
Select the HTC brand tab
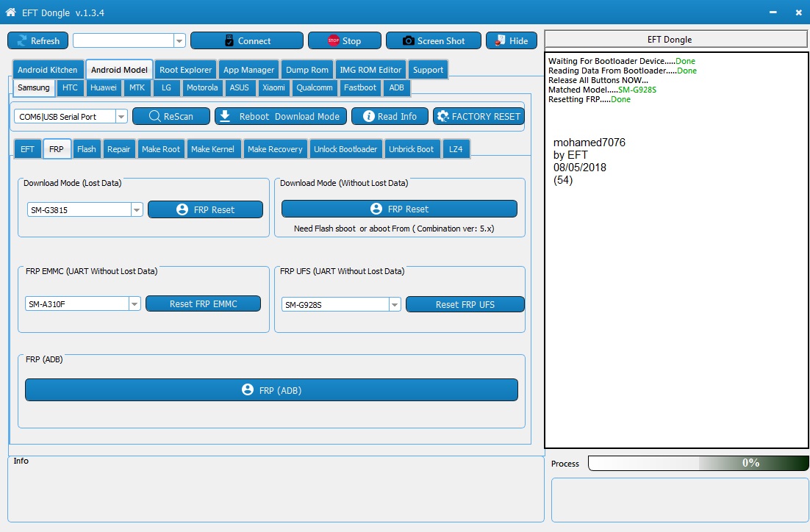point(70,87)
